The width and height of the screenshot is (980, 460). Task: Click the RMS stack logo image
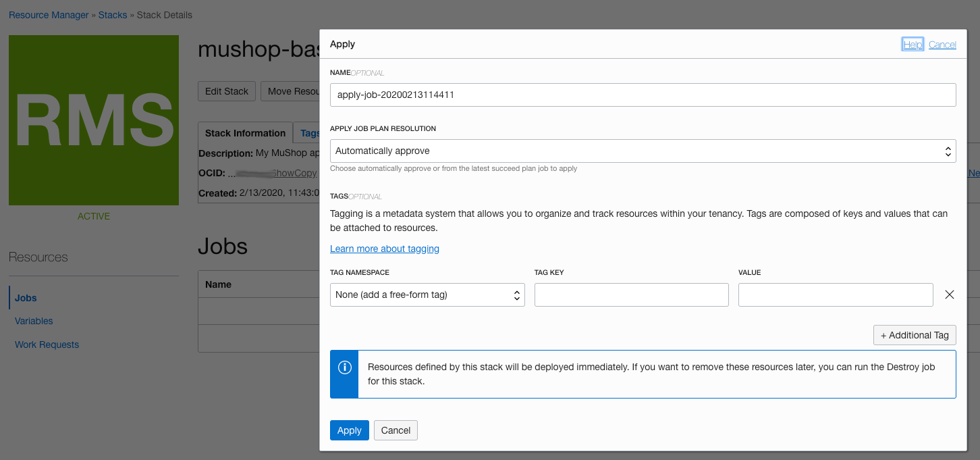tap(93, 120)
